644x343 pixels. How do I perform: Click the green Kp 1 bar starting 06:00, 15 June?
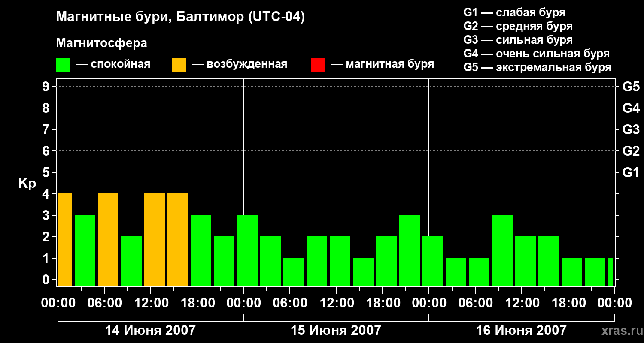coord(294,272)
